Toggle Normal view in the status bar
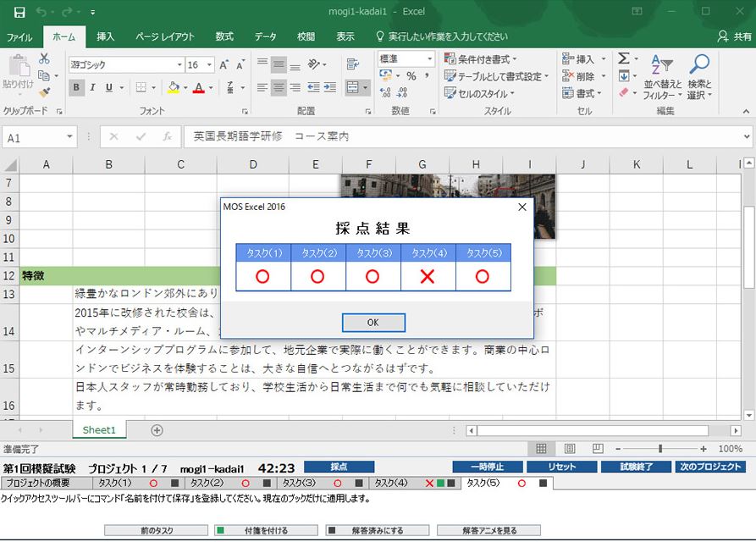The height and width of the screenshot is (542, 756). pos(541,449)
